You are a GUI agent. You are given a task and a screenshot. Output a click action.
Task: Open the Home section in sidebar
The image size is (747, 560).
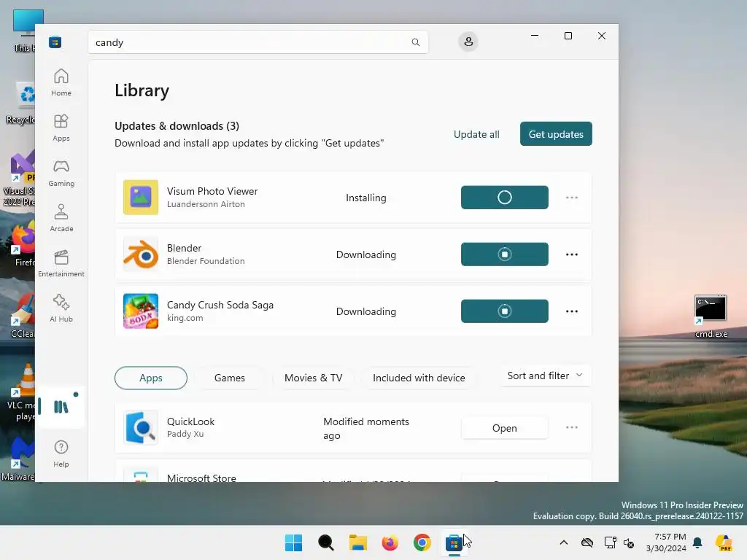coord(61,82)
